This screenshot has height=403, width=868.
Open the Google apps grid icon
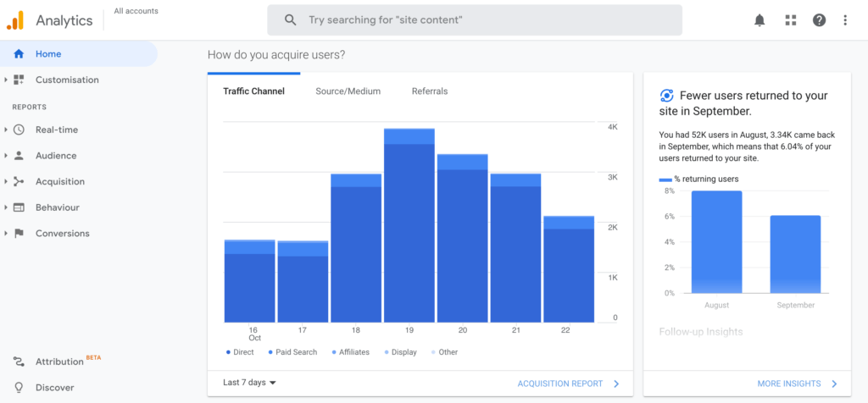click(x=791, y=20)
